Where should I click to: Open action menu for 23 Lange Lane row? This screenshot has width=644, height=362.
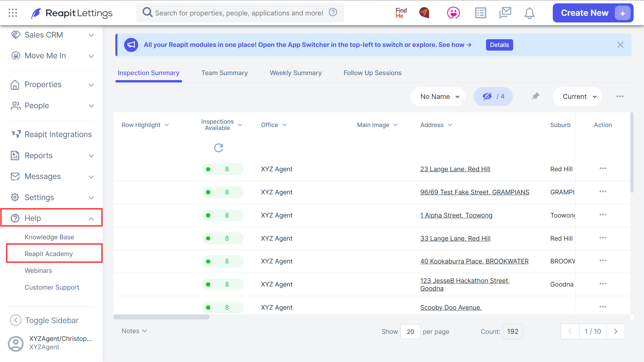click(x=603, y=168)
